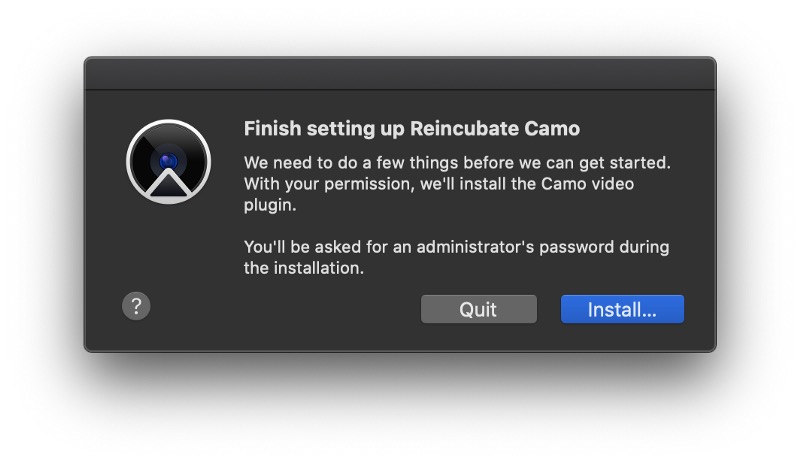Click the phrase 'With your permission'
Viewport: 800px width, 463px height.
click(x=329, y=184)
